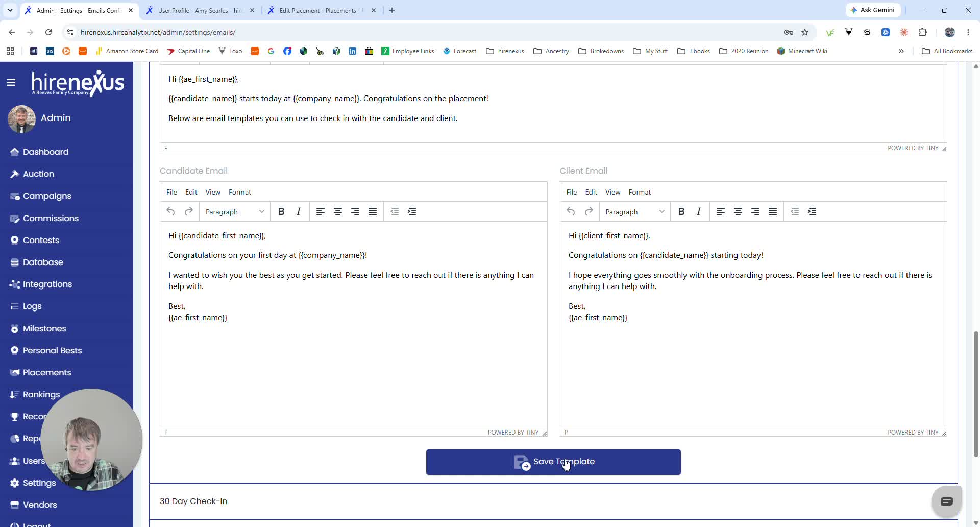
Task: Open Milestones in sidebar
Action: pos(44,328)
